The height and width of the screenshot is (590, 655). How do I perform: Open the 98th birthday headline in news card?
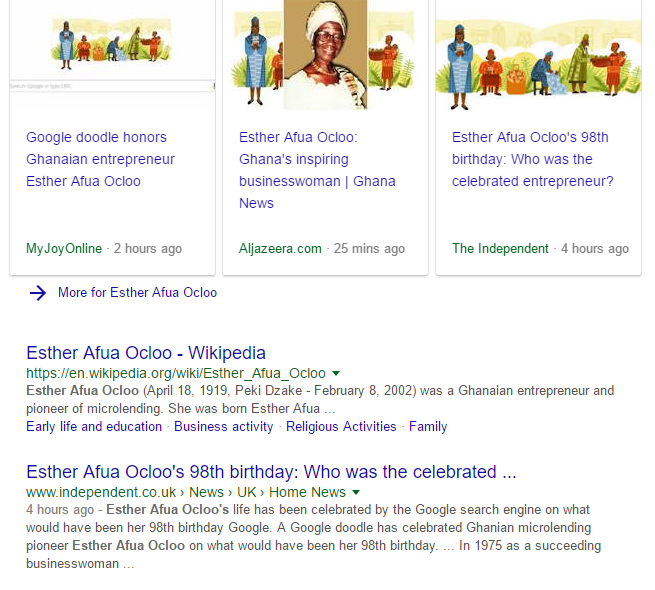coord(533,159)
